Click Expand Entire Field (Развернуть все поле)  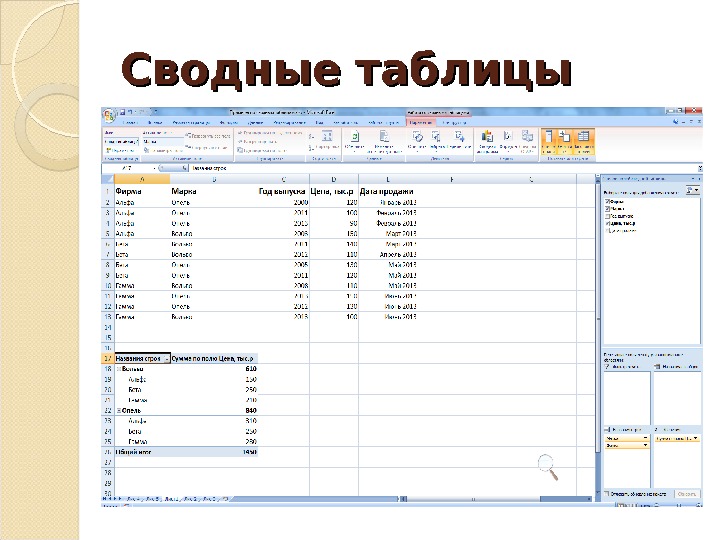click(x=208, y=136)
